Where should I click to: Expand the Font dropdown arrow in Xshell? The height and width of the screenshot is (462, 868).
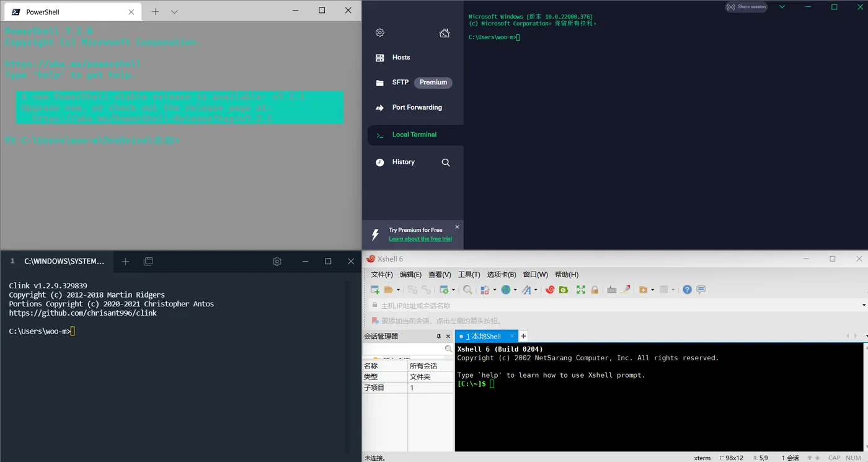(x=536, y=290)
